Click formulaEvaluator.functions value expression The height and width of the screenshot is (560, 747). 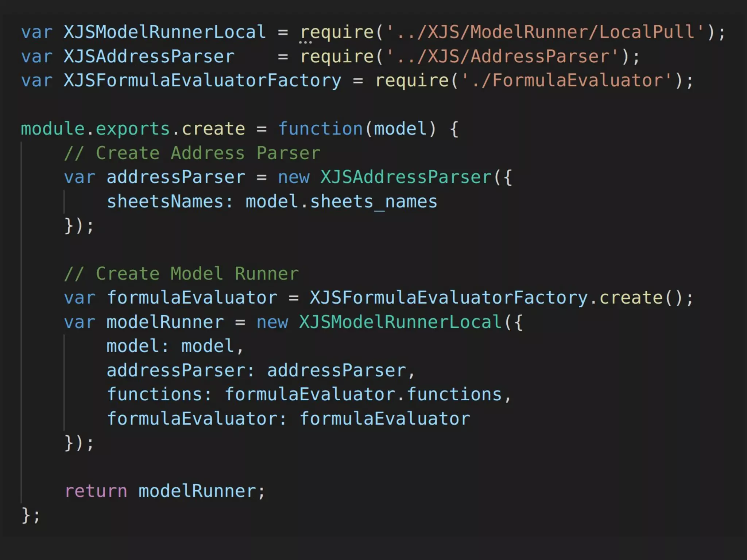pos(363,394)
